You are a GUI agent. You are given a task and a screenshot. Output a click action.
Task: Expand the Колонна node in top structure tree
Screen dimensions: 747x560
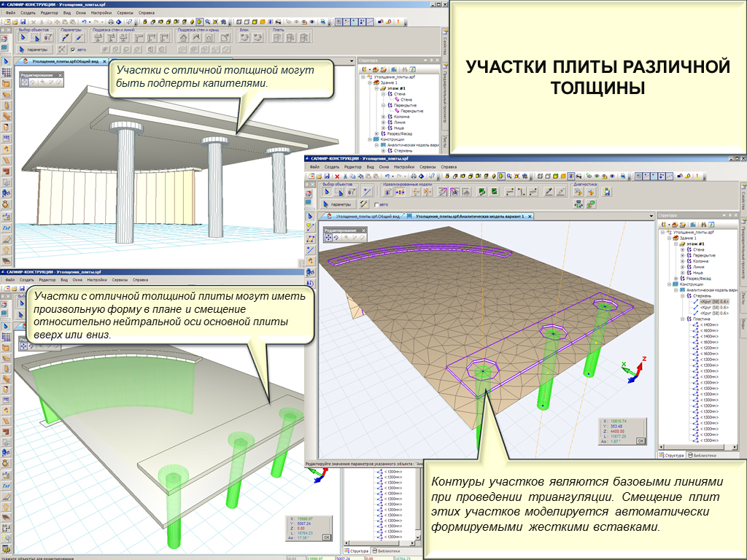tap(383, 116)
